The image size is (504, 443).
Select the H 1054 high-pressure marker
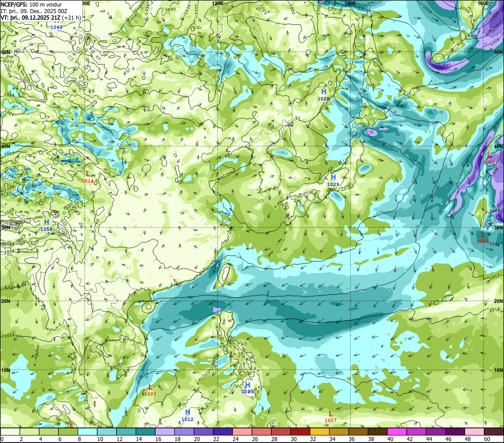point(46,225)
